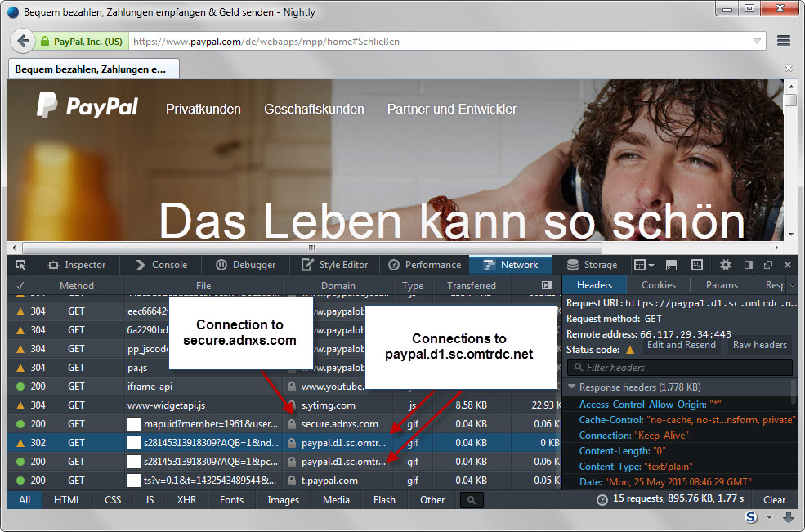Filter requests by HTML

pyautogui.click(x=67, y=499)
